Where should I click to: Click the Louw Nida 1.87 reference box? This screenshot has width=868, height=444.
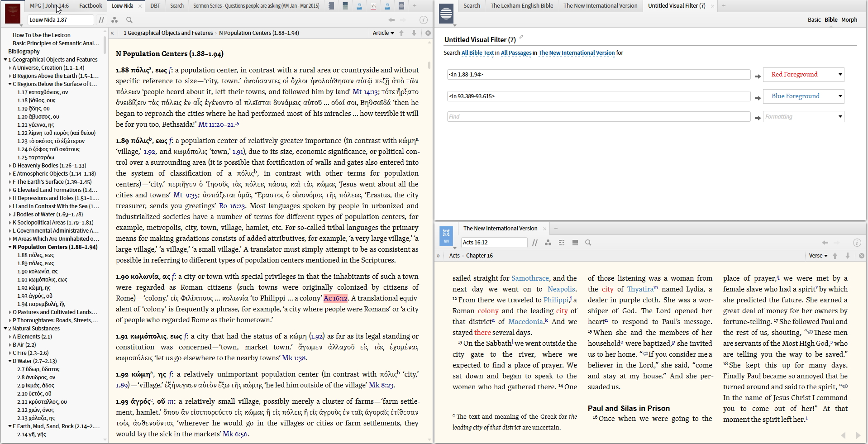[61, 20]
